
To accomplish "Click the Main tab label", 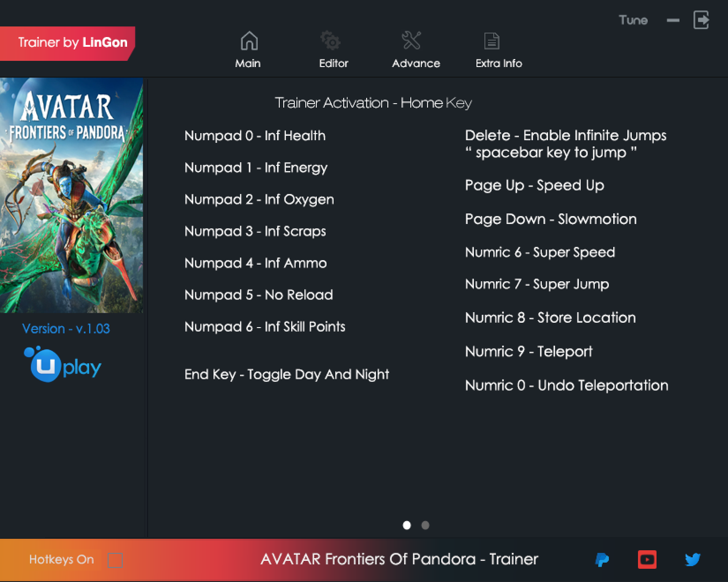I will (248, 63).
